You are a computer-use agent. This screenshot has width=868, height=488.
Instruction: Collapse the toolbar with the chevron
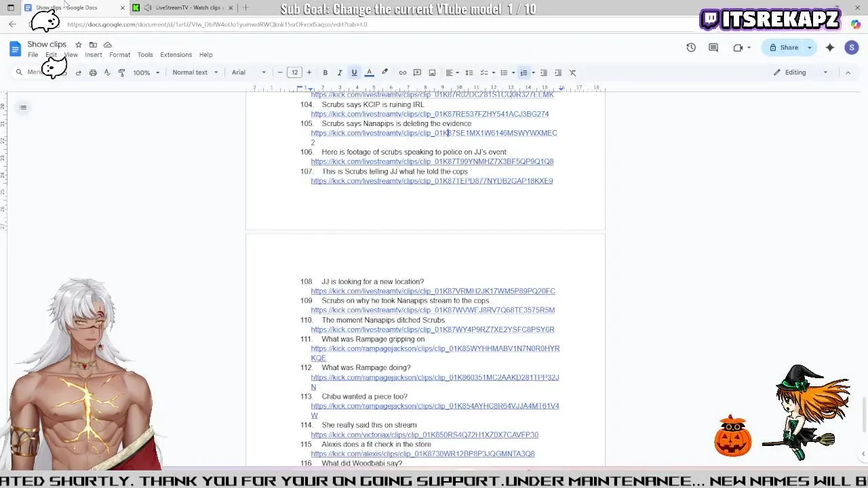(x=848, y=73)
